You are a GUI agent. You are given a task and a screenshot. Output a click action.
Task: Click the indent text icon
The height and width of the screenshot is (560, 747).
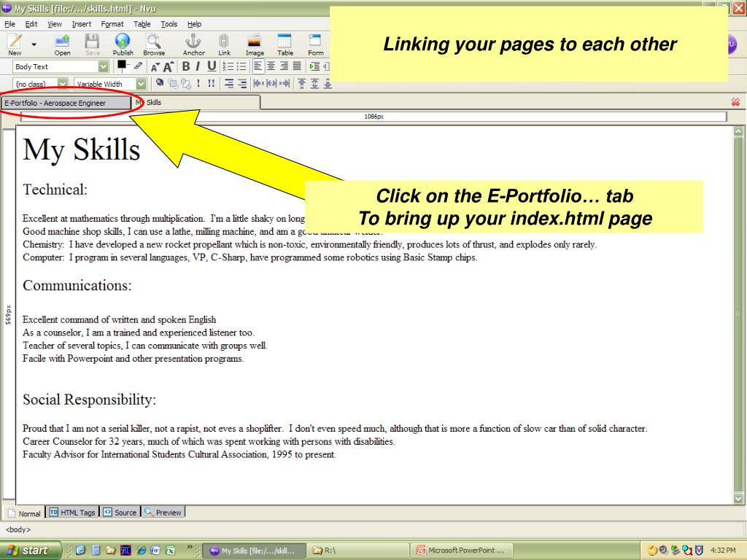[x=314, y=66]
